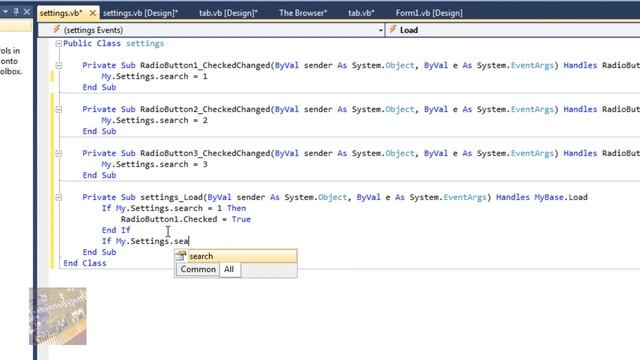Screen dimensions: 640x360
Task: Click the 'My.Settings.search = 3' line
Action: coord(154,164)
